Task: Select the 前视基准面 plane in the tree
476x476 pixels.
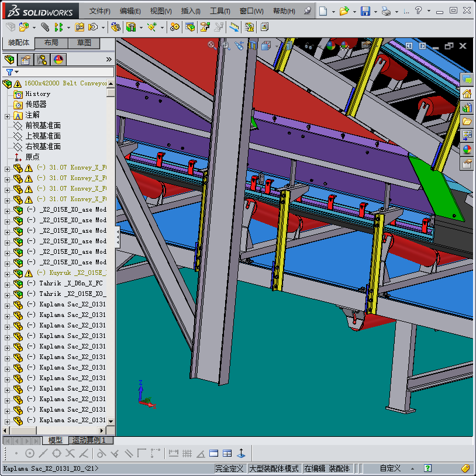Action: (42, 126)
